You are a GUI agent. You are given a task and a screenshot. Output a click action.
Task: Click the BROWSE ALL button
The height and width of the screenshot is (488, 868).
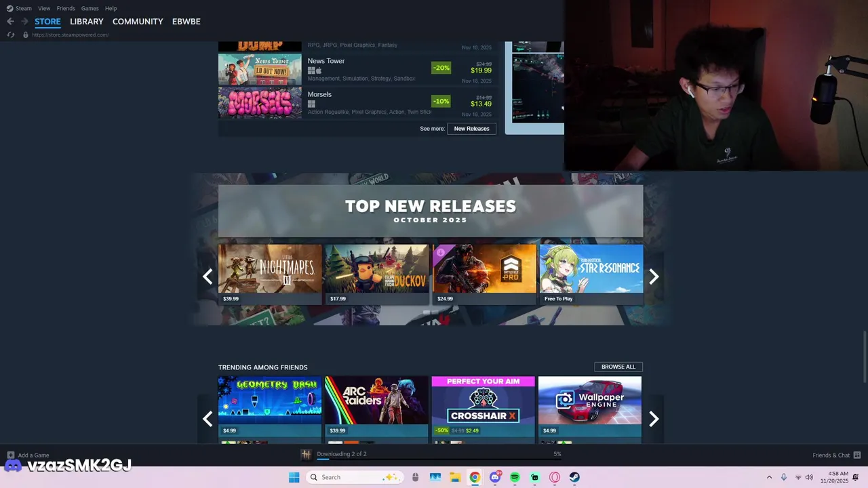point(618,367)
